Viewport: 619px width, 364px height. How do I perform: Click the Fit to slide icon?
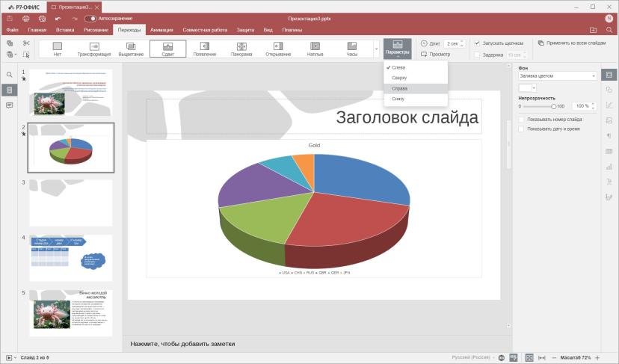pyautogui.click(x=529, y=358)
